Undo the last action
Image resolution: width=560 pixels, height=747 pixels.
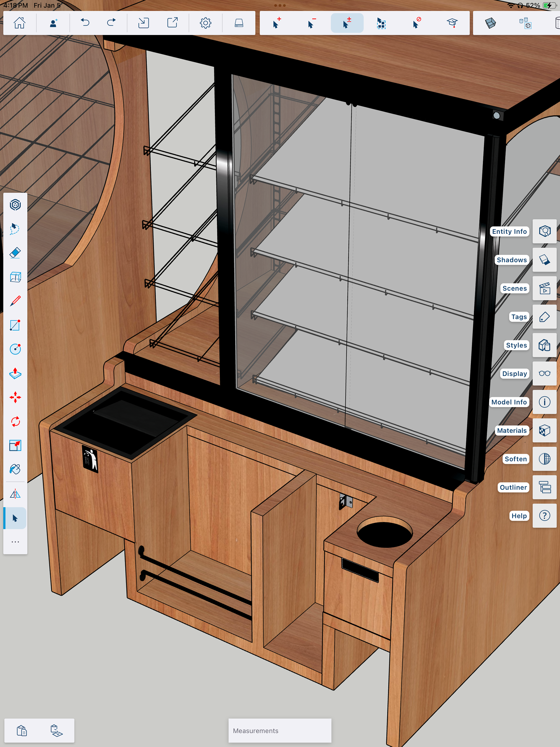click(85, 23)
